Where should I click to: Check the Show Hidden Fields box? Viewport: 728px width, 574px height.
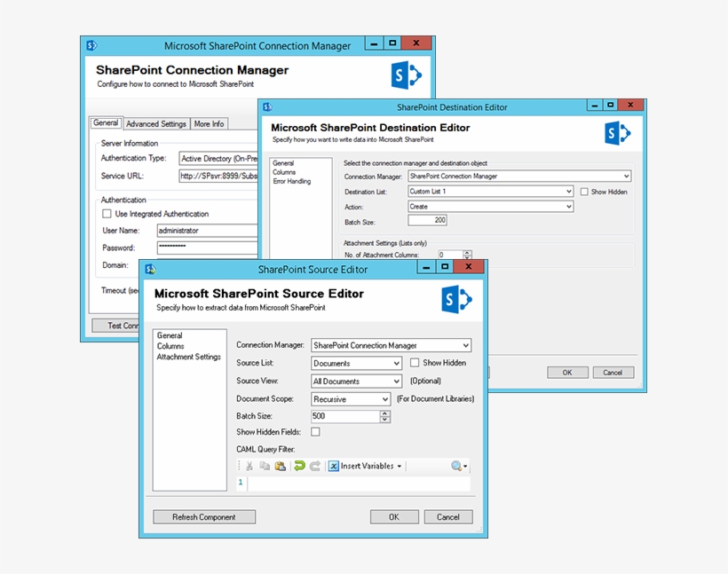[x=315, y=432]
